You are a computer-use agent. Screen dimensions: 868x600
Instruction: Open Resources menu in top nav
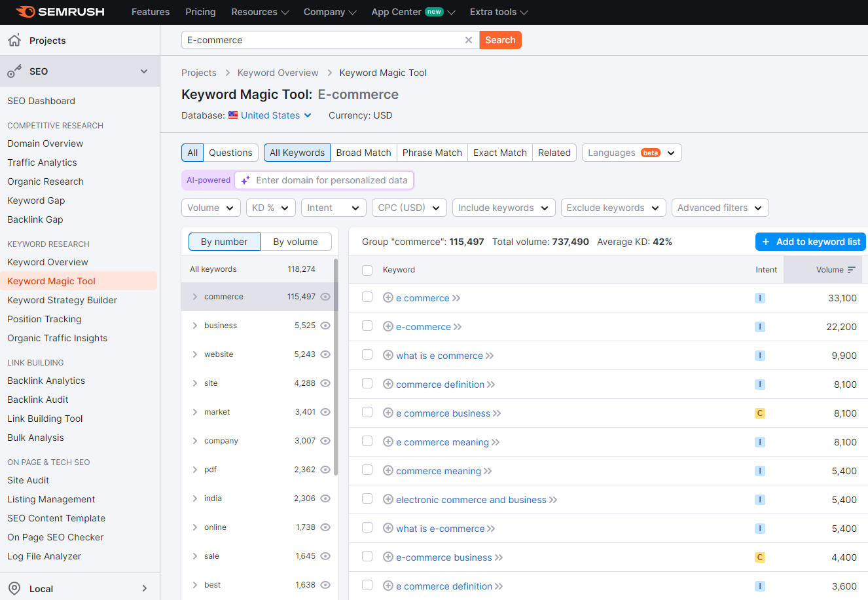click(260, 12)
